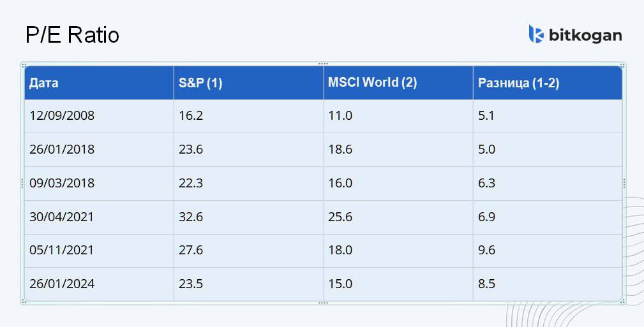Viewport: 644px width, 327px height.
Task: Select the Дата column header
Action: [44, 83]
